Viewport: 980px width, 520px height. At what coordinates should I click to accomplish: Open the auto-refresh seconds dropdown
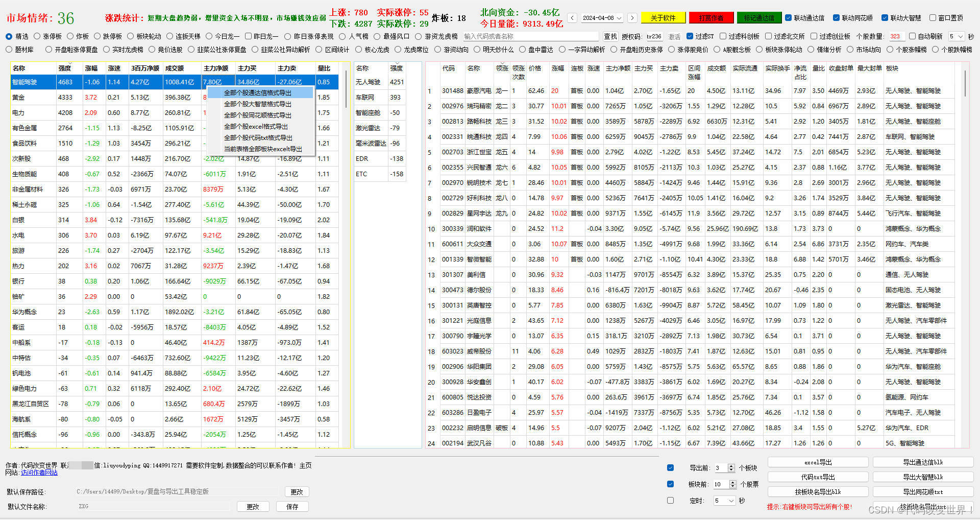pyautogui.click(x=957, y=36)
